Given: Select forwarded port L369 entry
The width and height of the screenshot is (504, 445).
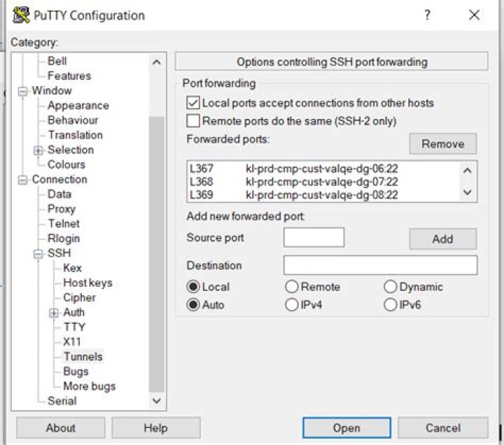Looking at the screenshot, I should [323, 195].
